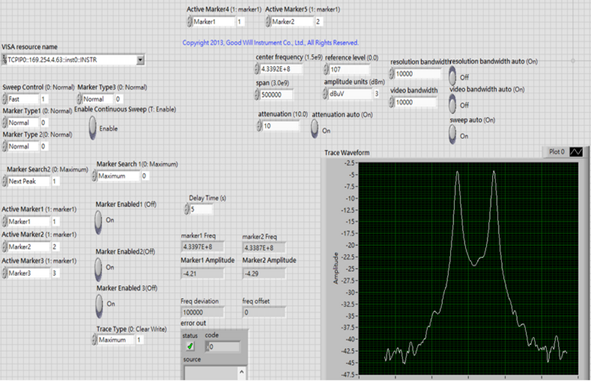The height and width of the screenshot is (381, 591).
Task: Toggle the Enable Continuous Sweep switch
Action: (x=93, y=128)
